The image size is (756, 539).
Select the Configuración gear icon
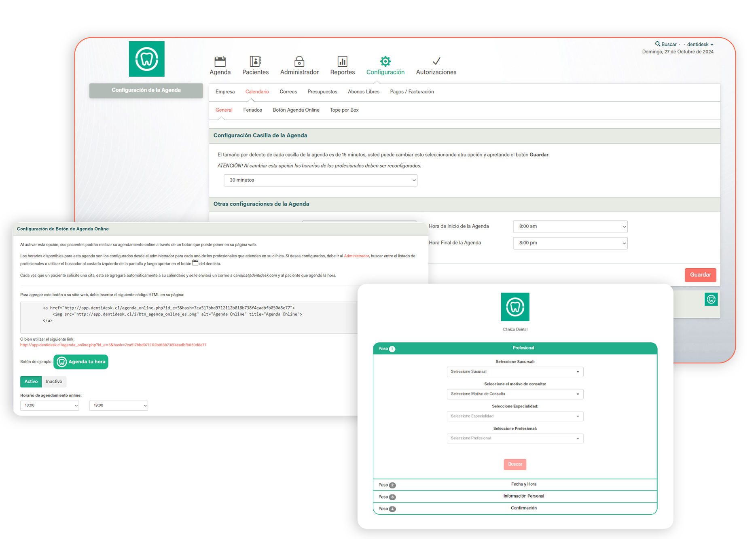[385, 62]
